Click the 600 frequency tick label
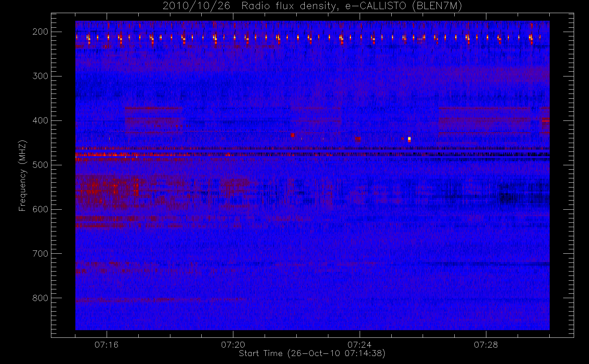 coord(40,209)
